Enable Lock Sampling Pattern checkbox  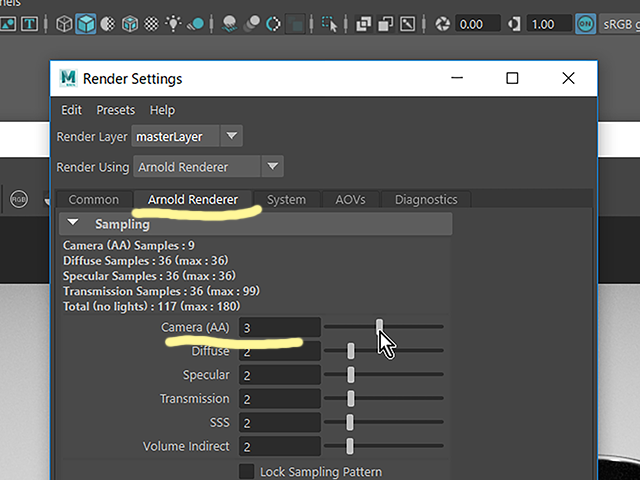tap(247, 471)
